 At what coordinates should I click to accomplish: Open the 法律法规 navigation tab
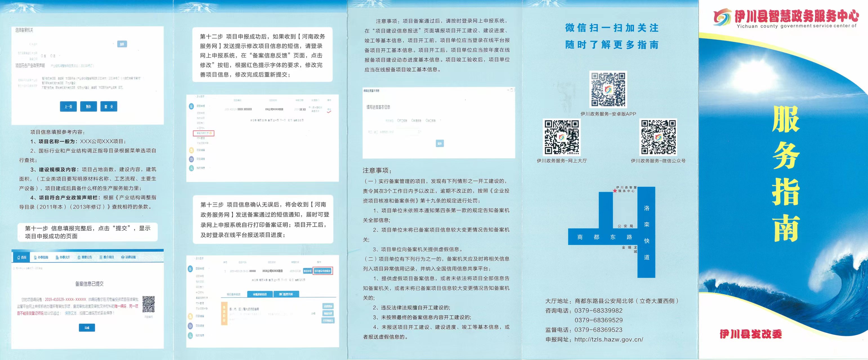point(128,257)
